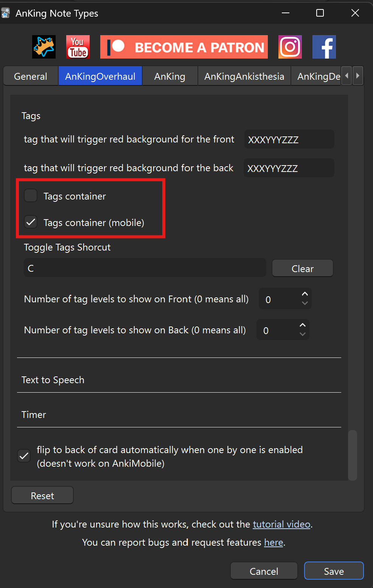Decrease Back tag levels with down arrow

[x=302, y=334]
